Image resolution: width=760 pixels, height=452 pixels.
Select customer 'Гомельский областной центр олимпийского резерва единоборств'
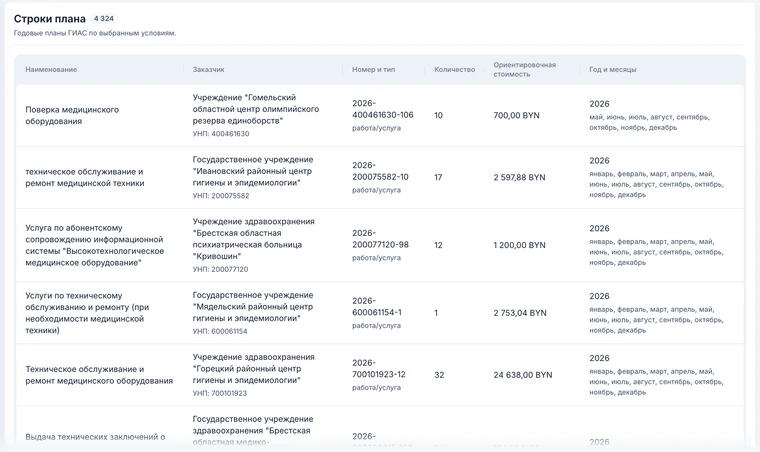click(255, 109)
